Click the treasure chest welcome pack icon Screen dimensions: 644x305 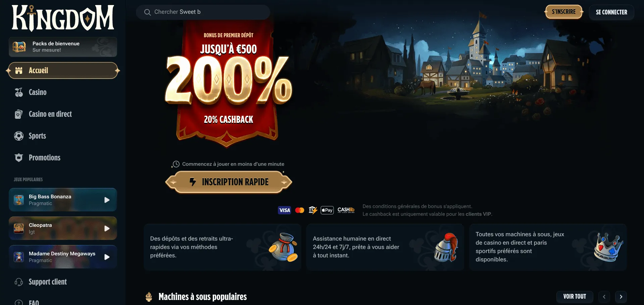19,47
